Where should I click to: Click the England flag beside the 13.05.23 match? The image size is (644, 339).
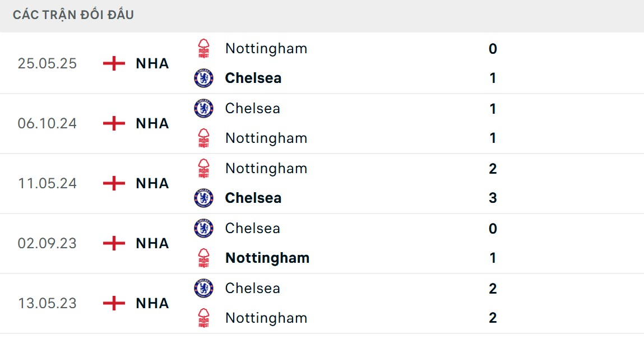pyautogui.click(x=114, y=303)
